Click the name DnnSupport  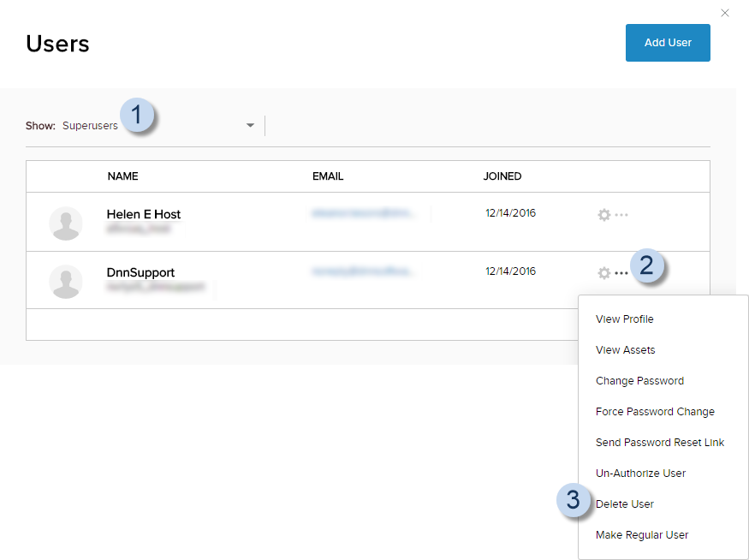[140, 272]
